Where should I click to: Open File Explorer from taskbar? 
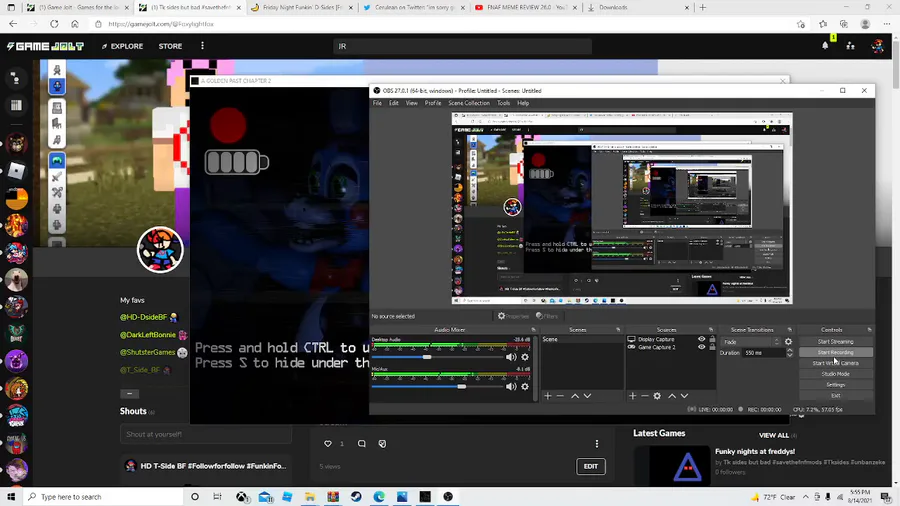(x=310, y=497)
